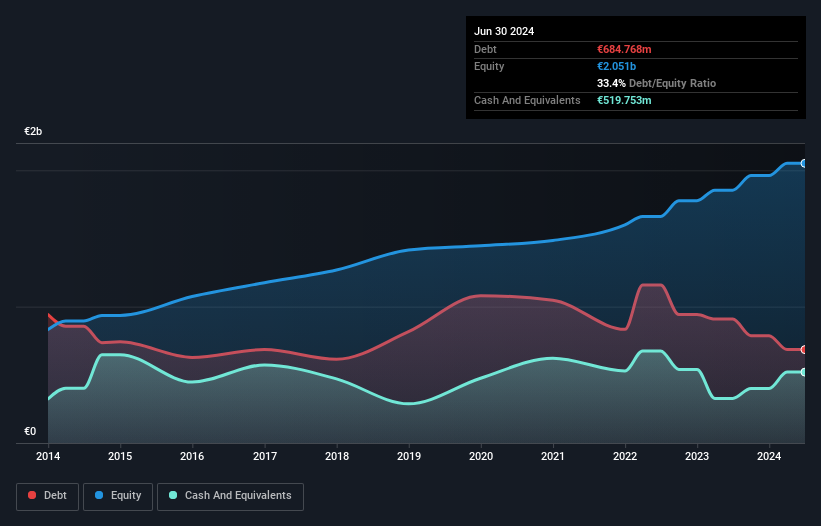The height and width of the screenshot is (526, 821).
Task: Toggle the Cash And Equivalents legend button
Action: pyautogui.click(x=230, y=496)
